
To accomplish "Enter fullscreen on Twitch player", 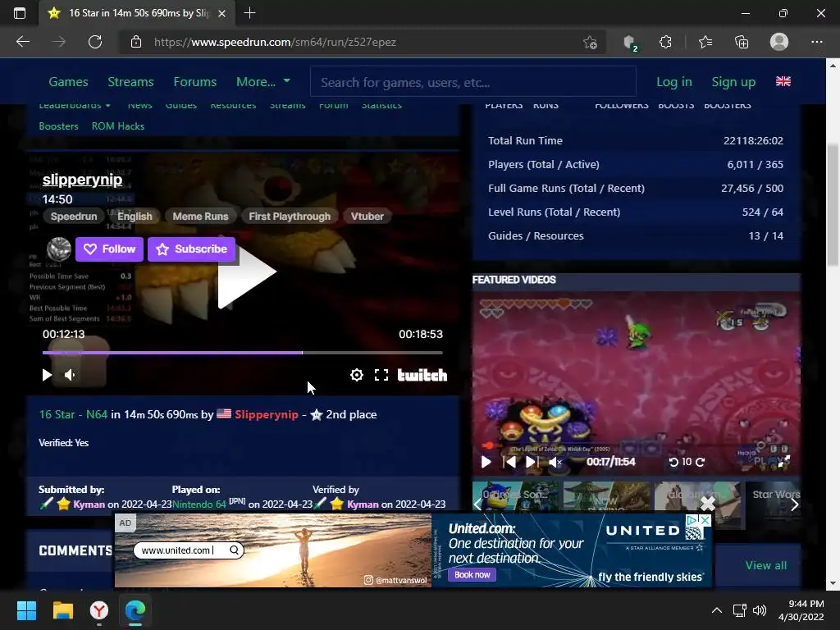I will click(x=381, y=375).
